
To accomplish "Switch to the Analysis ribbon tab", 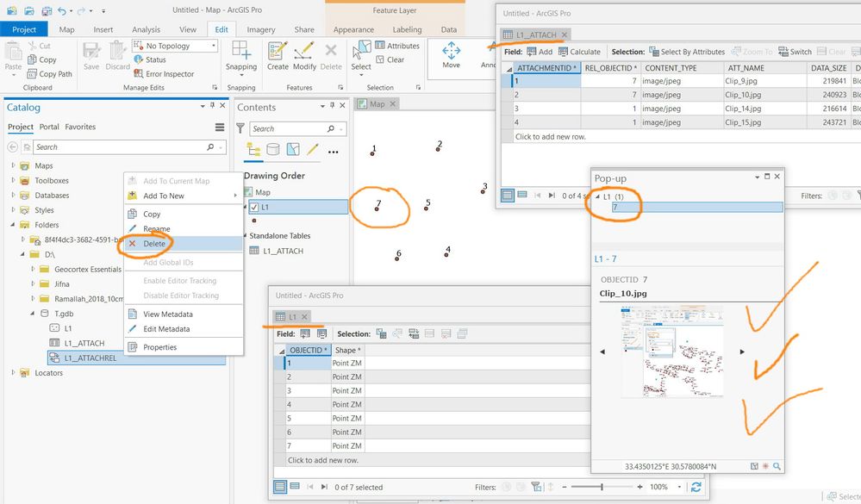I will (x=146, y=29).
